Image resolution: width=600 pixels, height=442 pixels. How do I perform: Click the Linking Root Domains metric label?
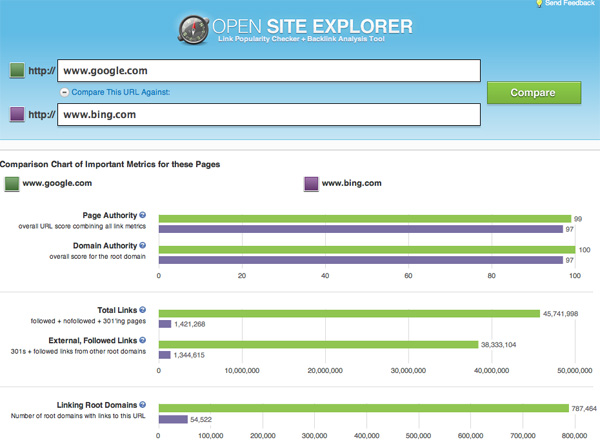coord(97,405)
